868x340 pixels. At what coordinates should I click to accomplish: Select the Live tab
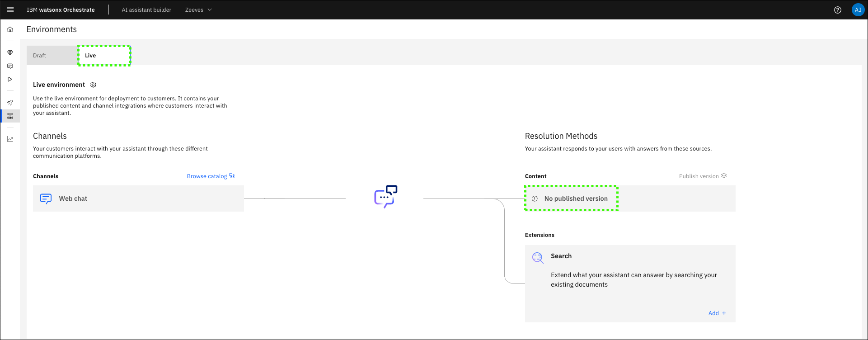[x=91, y=56]
